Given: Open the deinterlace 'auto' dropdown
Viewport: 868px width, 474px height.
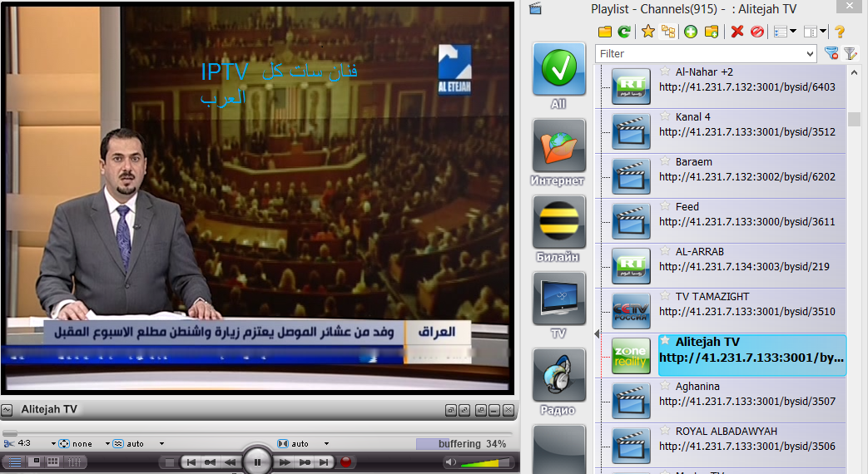Looking at the screenshot, I should (x=161, y=443).
